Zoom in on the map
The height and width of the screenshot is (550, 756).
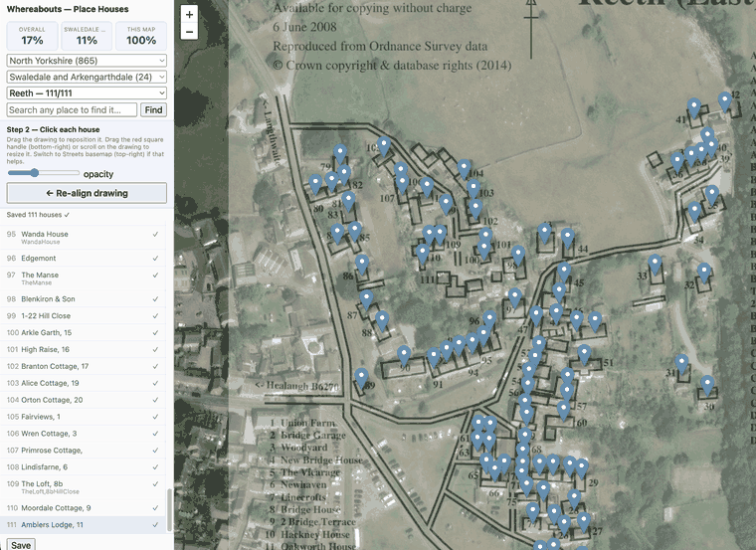[189, 15]
